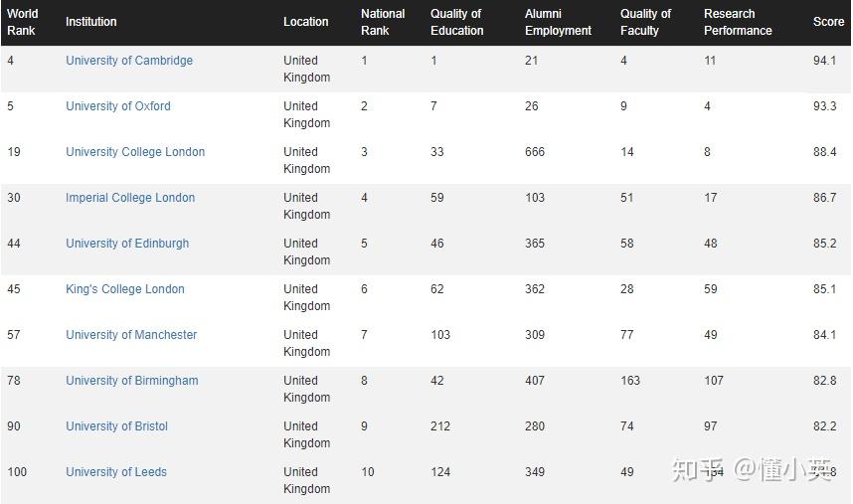
Task: Sort by Research Performance column header
Action: (738, 22)
